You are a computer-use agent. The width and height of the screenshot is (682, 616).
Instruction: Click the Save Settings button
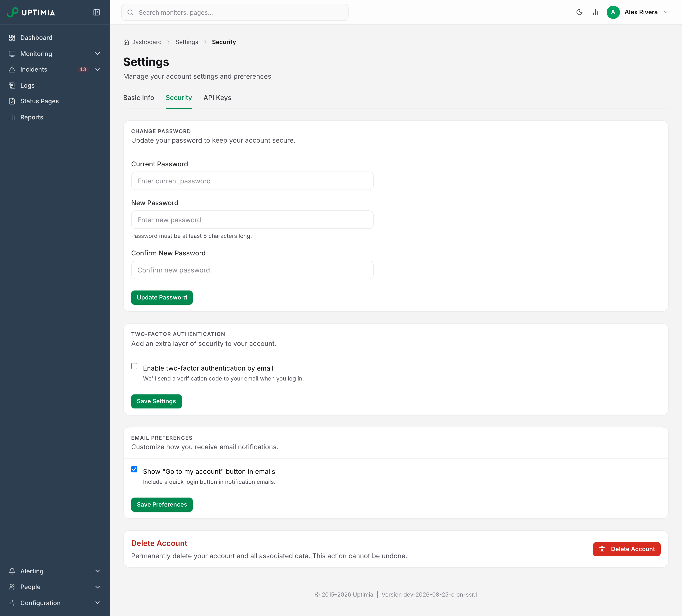point(156,401)
